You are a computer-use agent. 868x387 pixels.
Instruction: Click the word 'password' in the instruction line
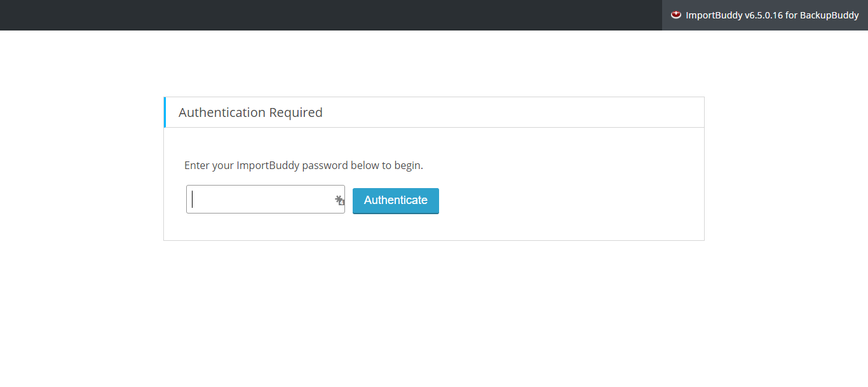pos(325,165)
